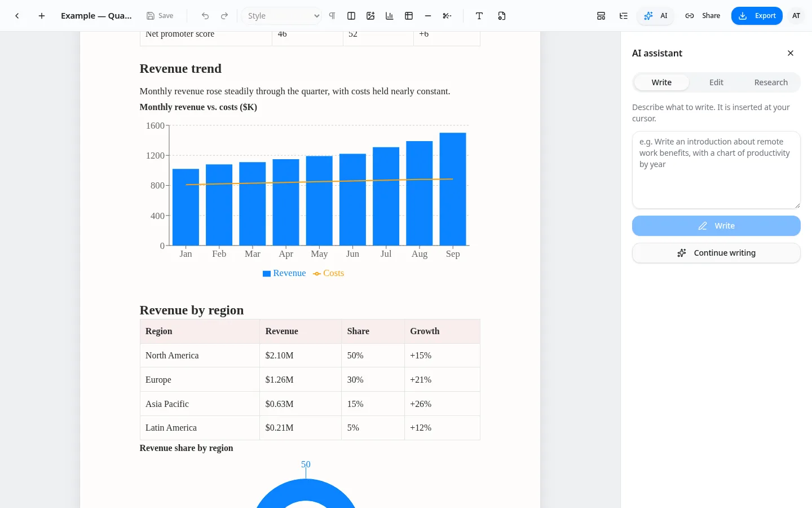Click the 'Growth' column header

pos(442,331)
